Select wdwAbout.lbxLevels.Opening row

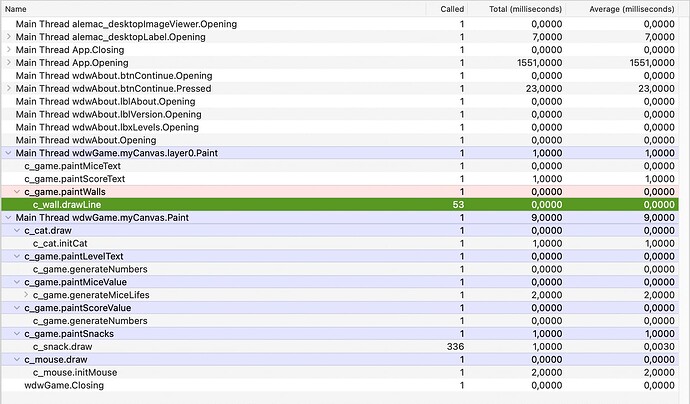click(x=340, y=127)
